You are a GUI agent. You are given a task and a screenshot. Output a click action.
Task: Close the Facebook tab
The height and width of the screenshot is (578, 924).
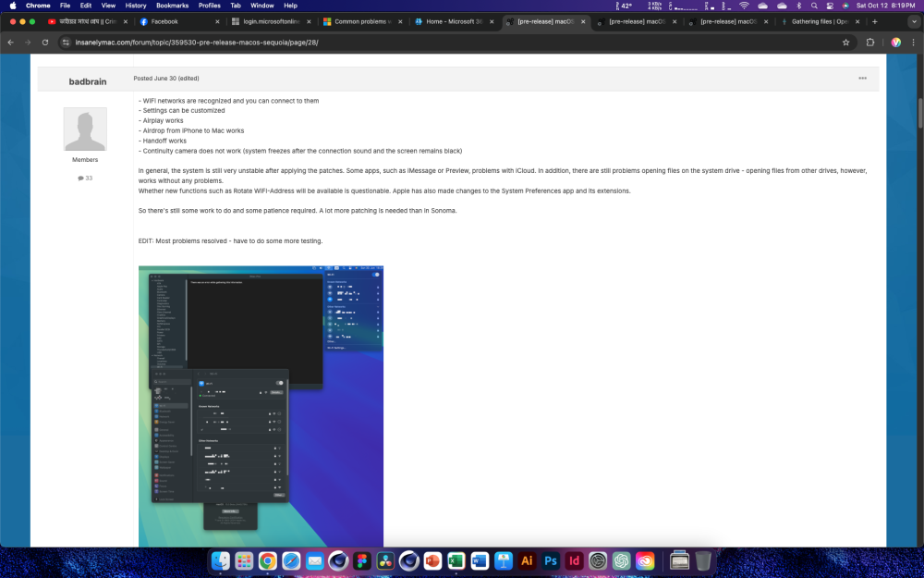(217, 22)
